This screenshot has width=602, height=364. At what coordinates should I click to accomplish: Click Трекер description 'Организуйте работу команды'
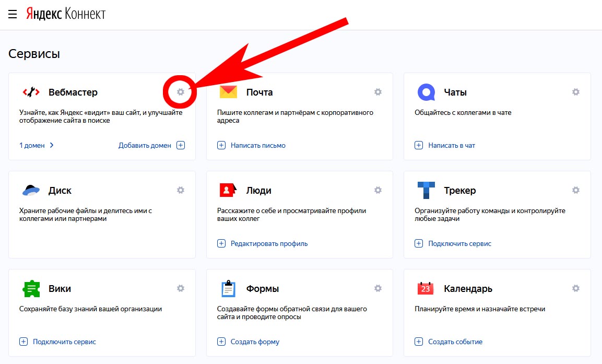click(490, 215)
